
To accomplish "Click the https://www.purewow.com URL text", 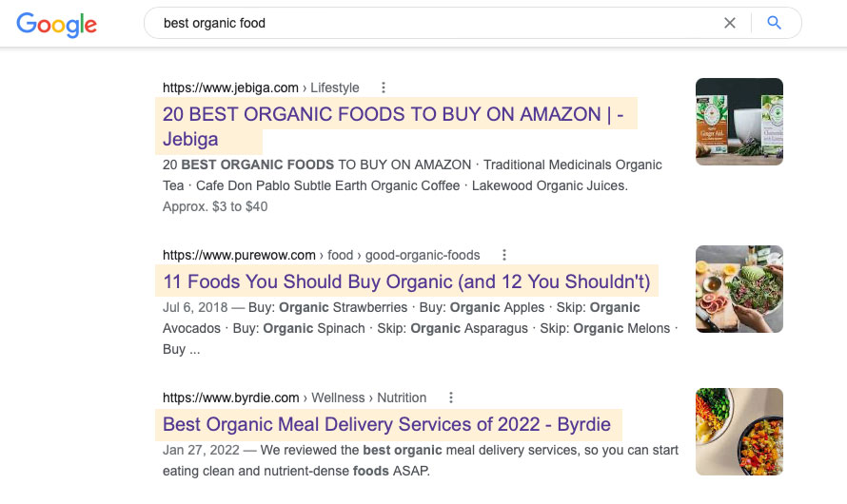I will tap(239, 255).
